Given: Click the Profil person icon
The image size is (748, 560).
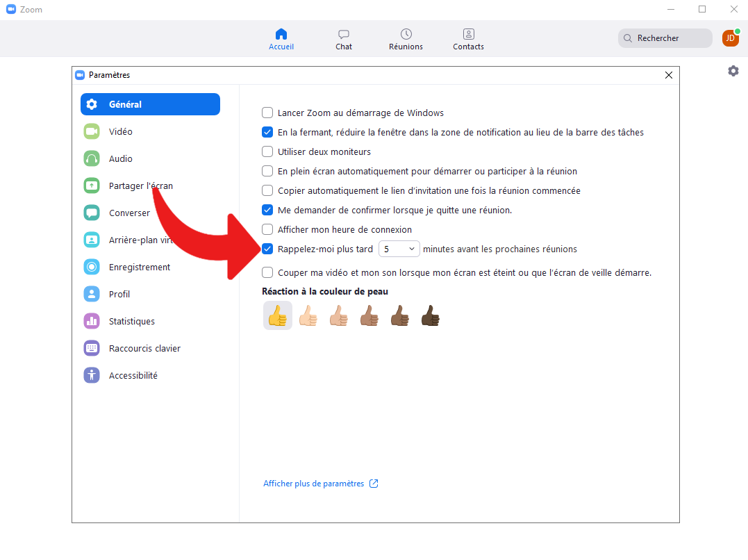Looking at the screenshot, I should point(92,294).
